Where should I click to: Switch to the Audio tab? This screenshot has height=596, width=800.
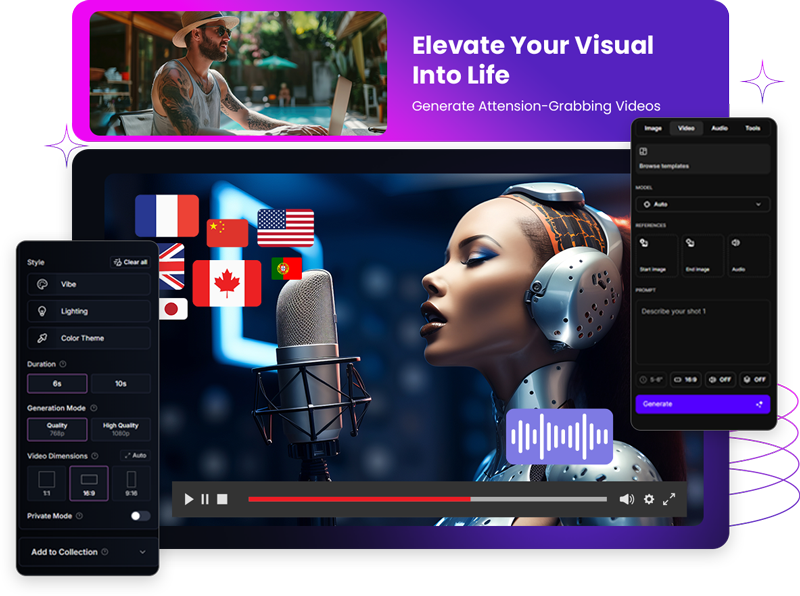point(719,128)
